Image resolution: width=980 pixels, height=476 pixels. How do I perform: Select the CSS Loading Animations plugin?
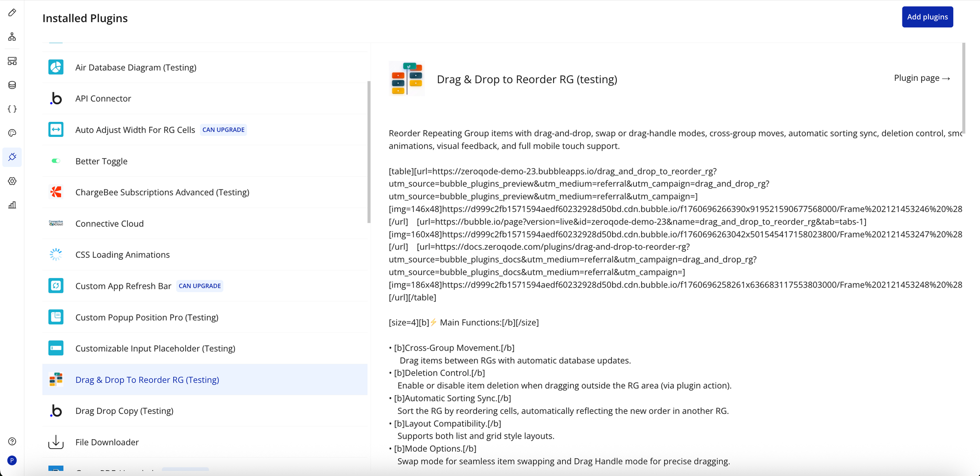[x=205, y=255]
